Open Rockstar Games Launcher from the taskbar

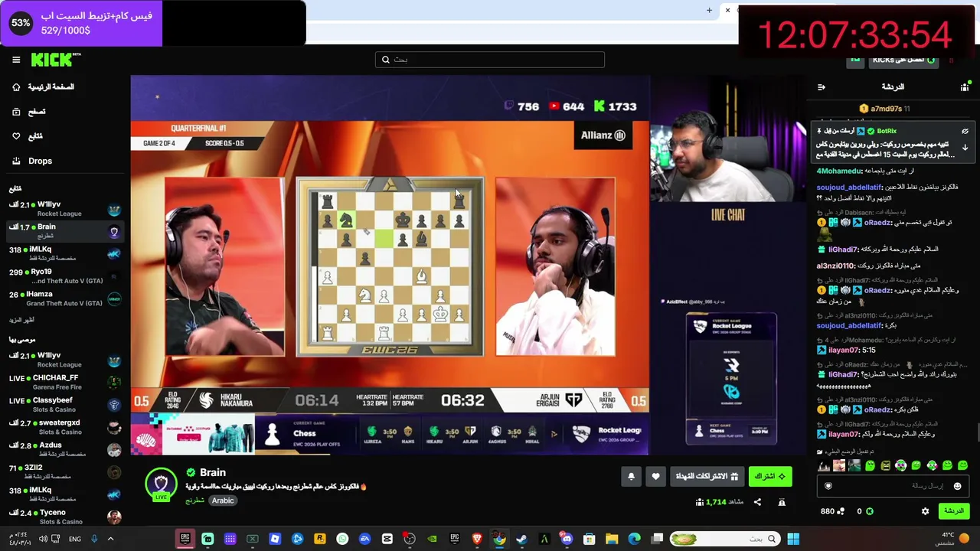[x=320, y=539]
